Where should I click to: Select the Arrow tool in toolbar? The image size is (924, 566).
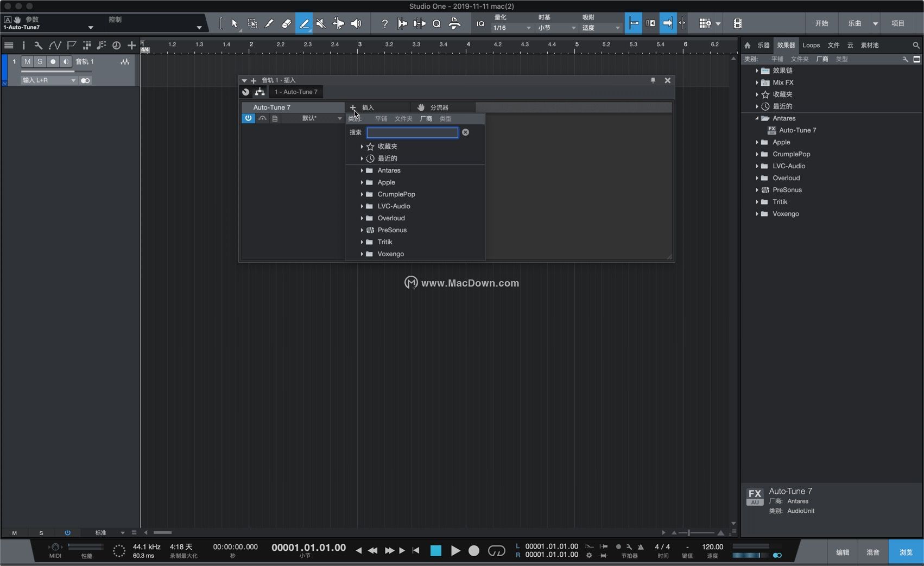coord(235,23)
